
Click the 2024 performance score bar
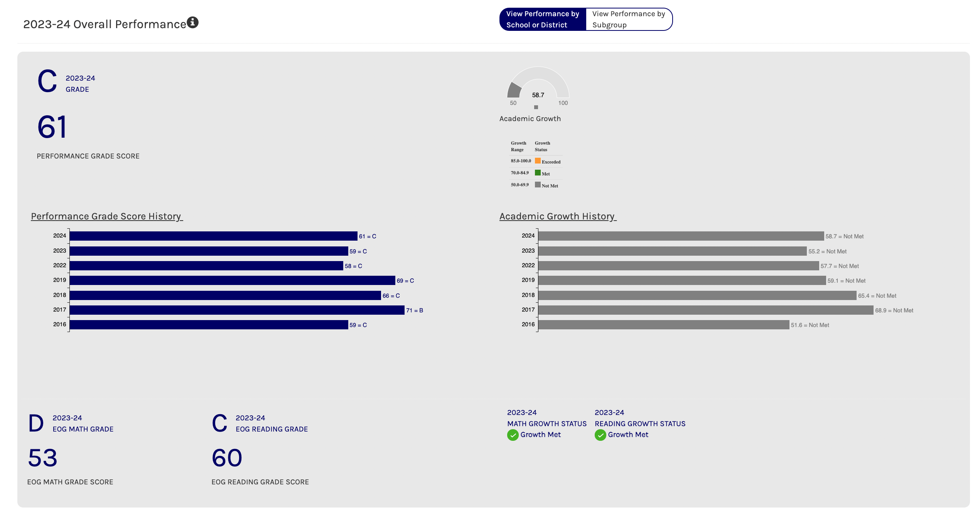213,236
